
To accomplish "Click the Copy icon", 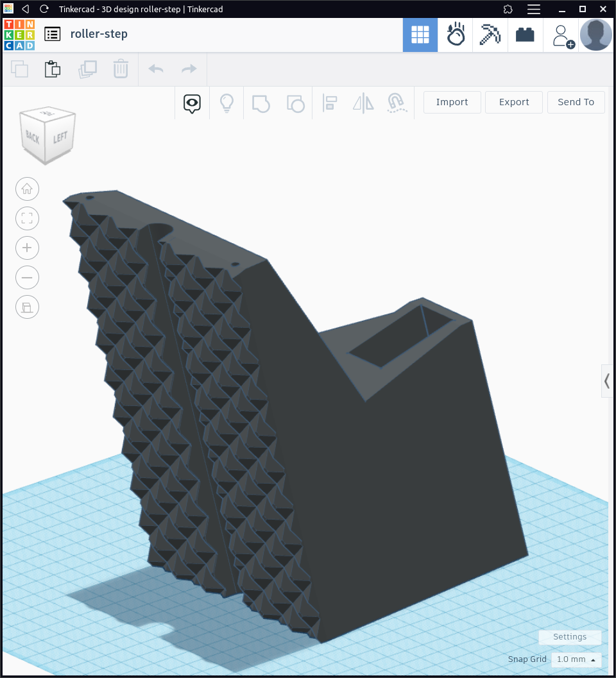I will [x=19, y=69].
